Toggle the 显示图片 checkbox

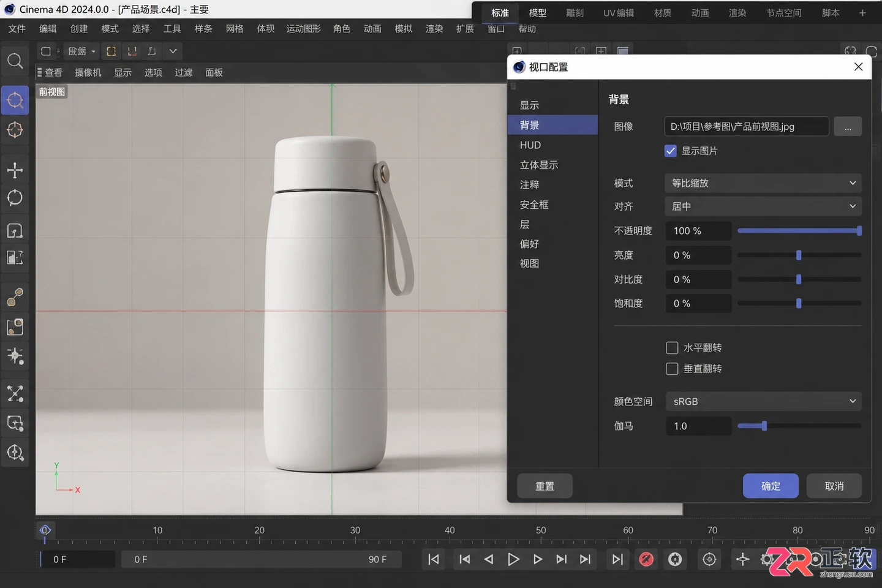(x=671, y=151)
